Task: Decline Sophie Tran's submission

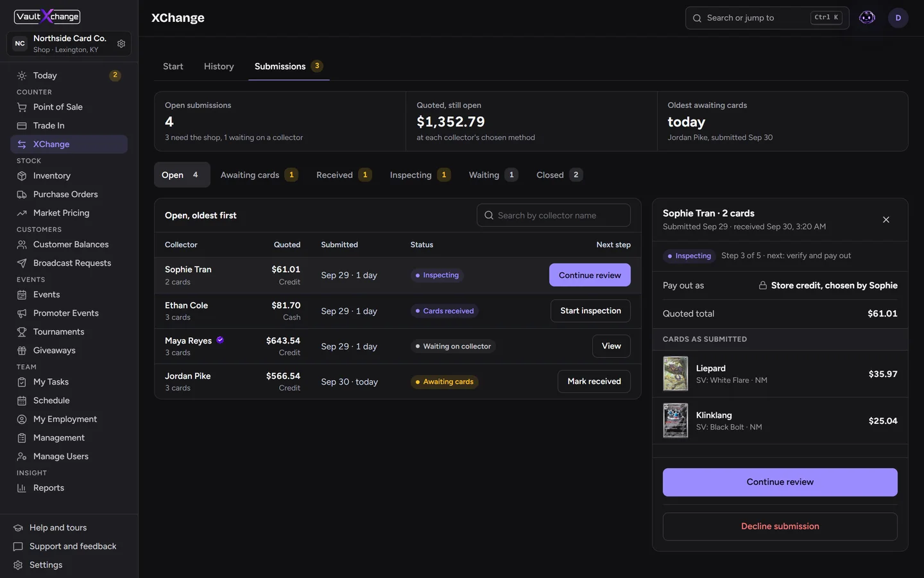Action: [x=780, y=527]
